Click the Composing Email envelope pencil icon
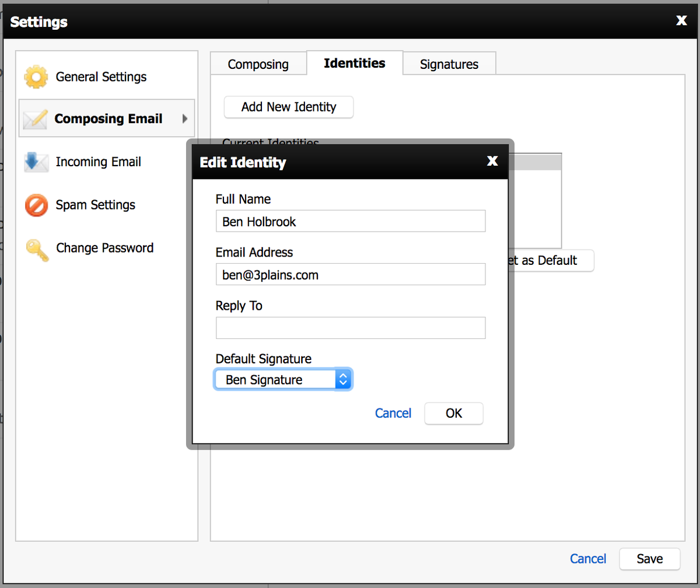This screenshot has height=588, width=700. [35, 119]
